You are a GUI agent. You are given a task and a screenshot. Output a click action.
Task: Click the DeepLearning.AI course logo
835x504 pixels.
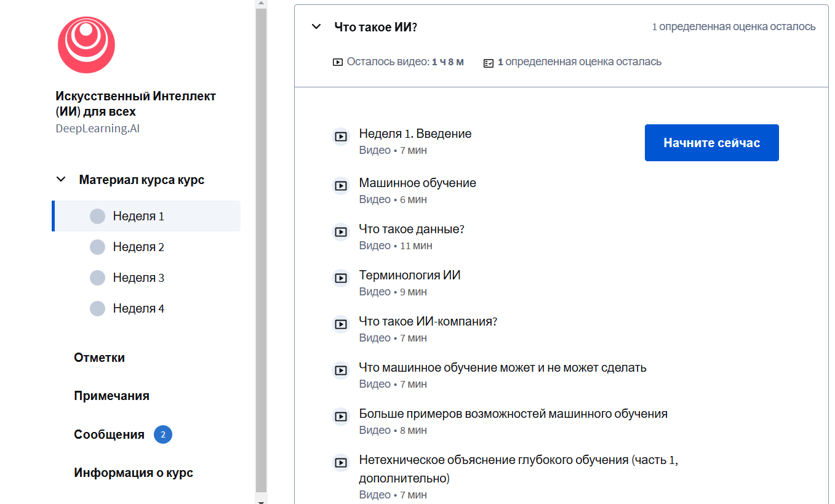86,45
